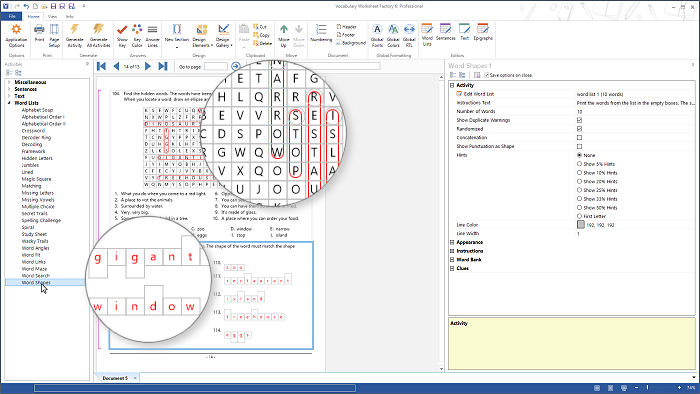Select Magic Square activity

37,179
